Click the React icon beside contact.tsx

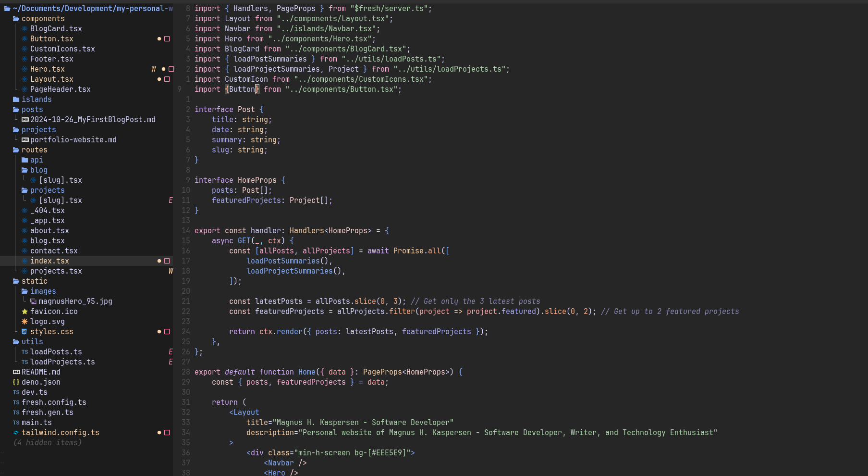24,251
